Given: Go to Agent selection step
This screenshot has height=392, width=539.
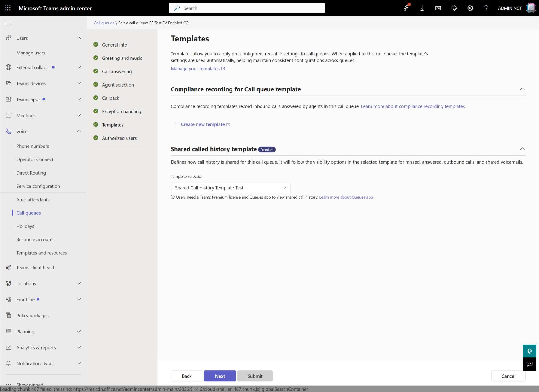Looking at the screenshot, I should coord(118,85).
